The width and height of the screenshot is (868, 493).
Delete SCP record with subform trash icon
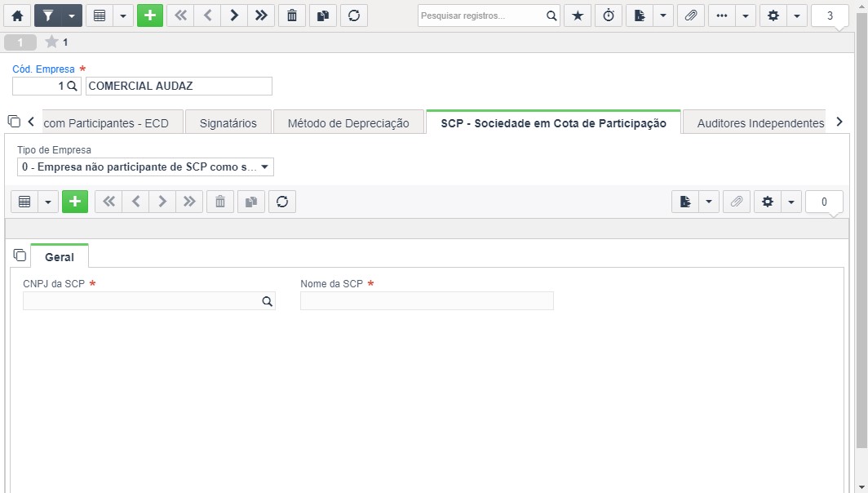click(x=220, y=202)
